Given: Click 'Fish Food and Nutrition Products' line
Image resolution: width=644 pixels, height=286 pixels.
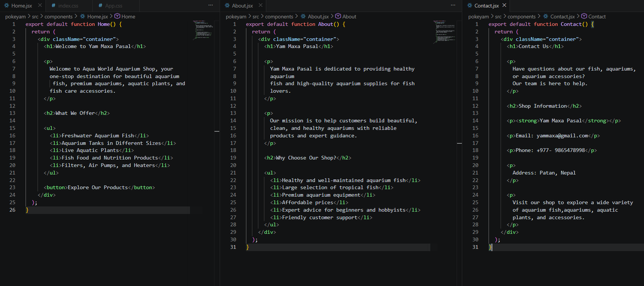Looking at the screenshot, I should pyautogui.click(x=111, y=158).
